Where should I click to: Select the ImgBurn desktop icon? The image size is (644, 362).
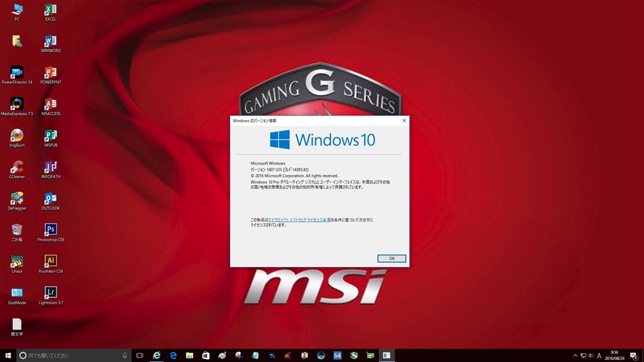click(x=17, y=138)
